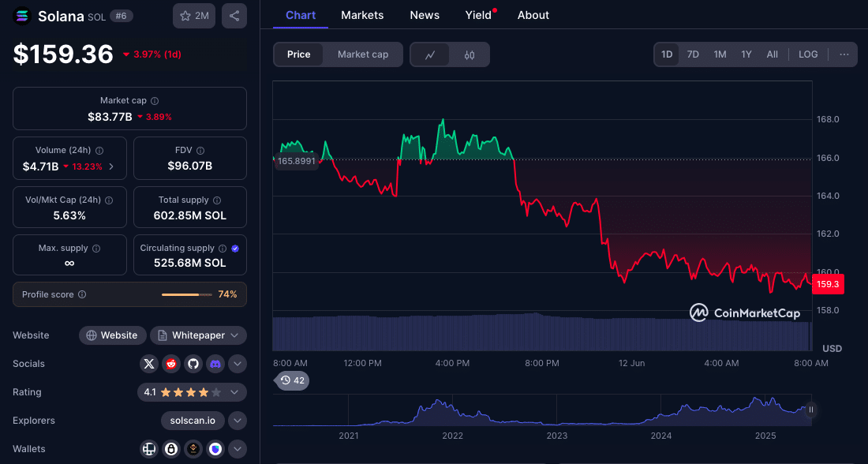Open the Discord social link
This screenshot has height=464, width=868.
click(215, 364)
